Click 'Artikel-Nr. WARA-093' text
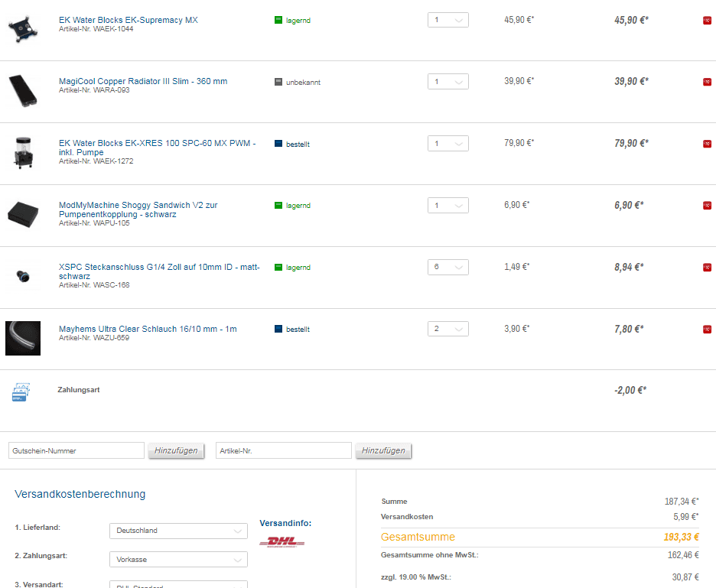The height and width of the screenshot is (588, 716). pos(94,90)
